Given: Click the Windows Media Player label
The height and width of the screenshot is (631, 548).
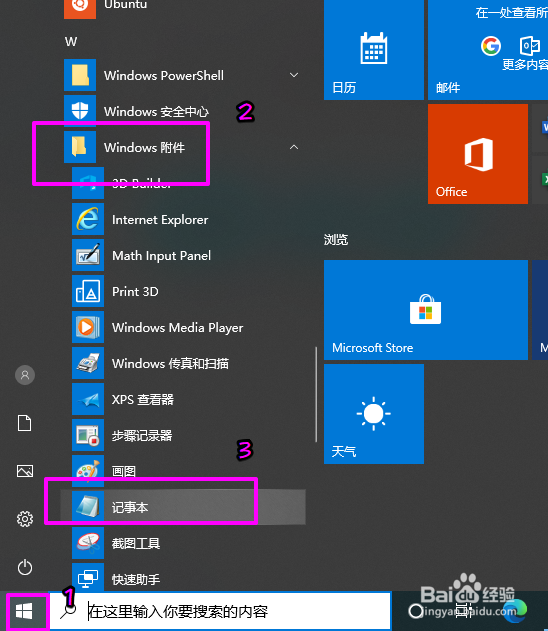Looking at the screenshot, I should (x=177, y=328).
